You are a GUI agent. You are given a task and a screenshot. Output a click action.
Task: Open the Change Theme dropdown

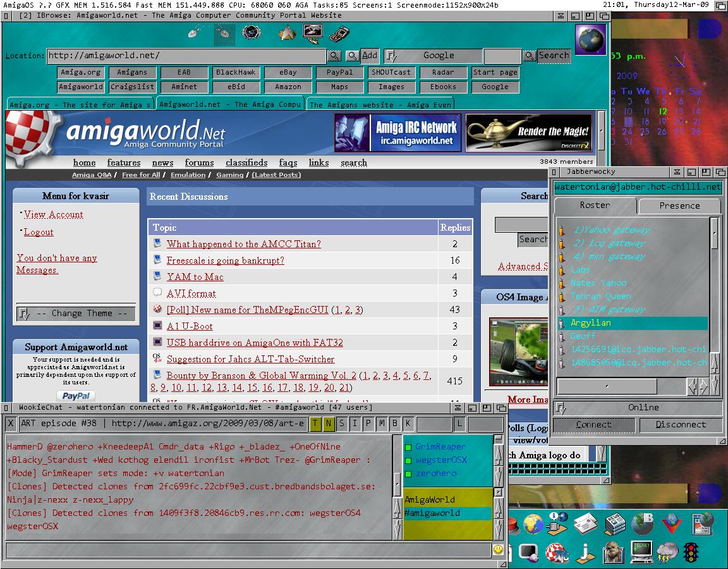click(76, 314)
